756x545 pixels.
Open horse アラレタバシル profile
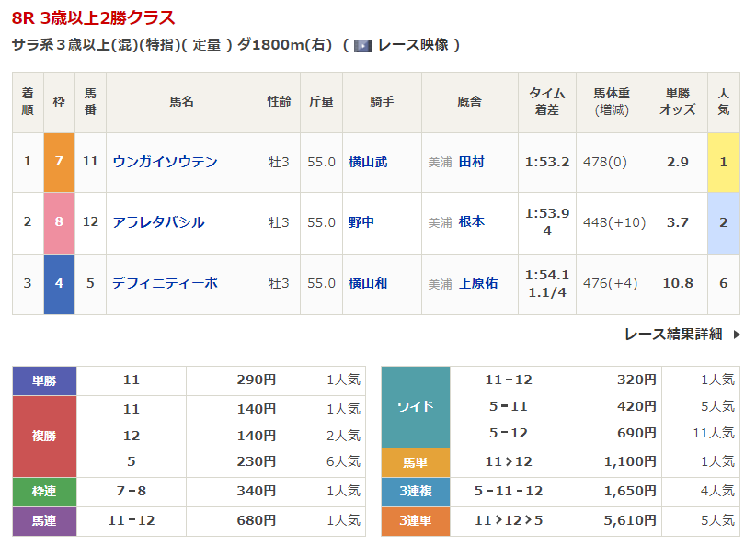tap(158, 222)
